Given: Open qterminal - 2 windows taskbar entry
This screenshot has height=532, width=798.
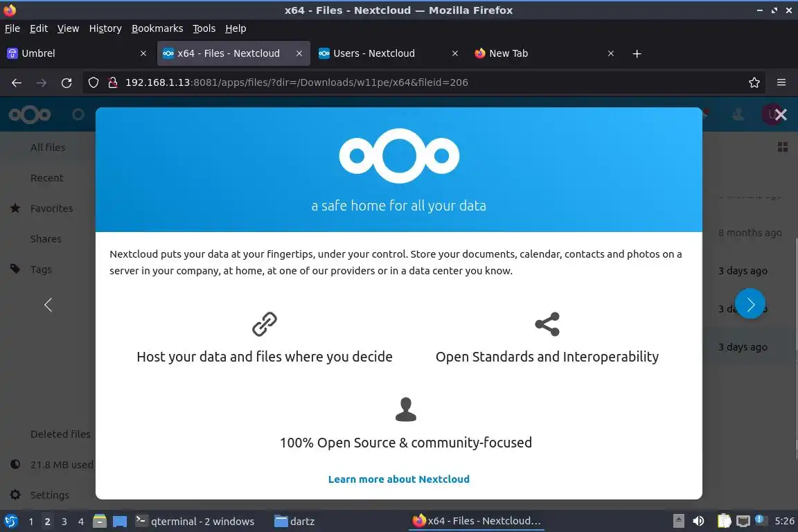Looking at the screenshot, I should click(x=195, y=522).
